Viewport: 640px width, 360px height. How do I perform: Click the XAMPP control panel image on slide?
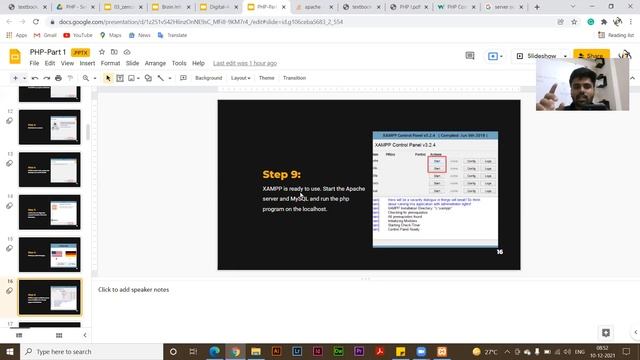pyautogui.click(x=435, y=189)
